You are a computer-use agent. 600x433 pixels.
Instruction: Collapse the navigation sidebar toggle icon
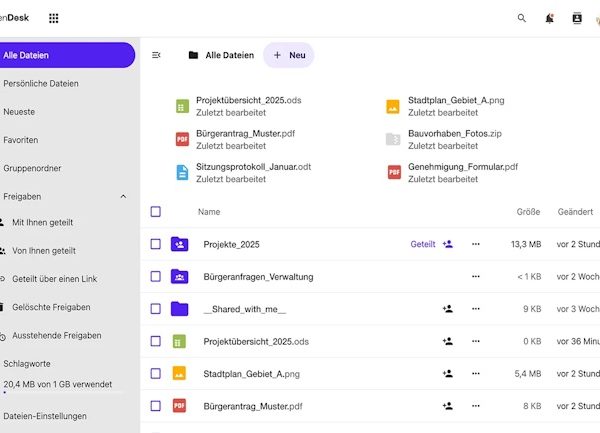(x=156, y=55)
